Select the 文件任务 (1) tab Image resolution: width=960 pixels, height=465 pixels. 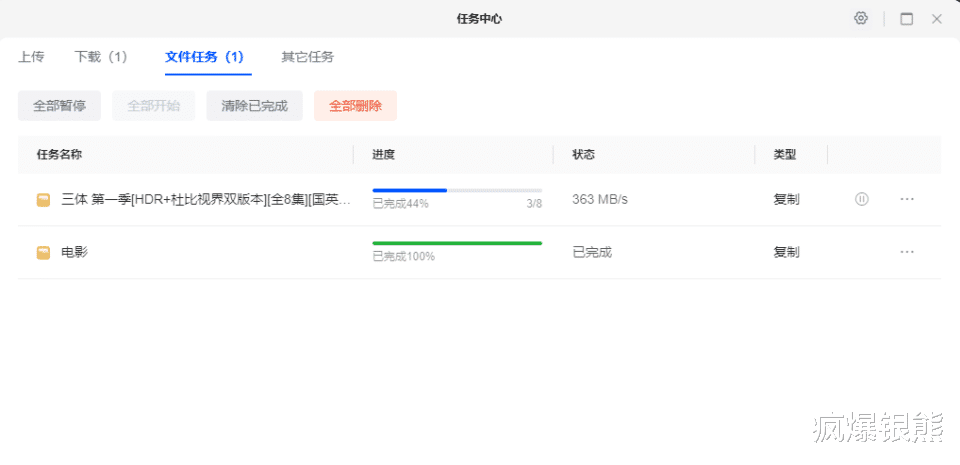[207, 57]
